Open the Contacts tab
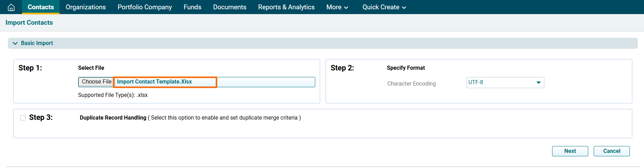Image resolution: width=644 pixels, height=168 pixels. click(41, 7)
